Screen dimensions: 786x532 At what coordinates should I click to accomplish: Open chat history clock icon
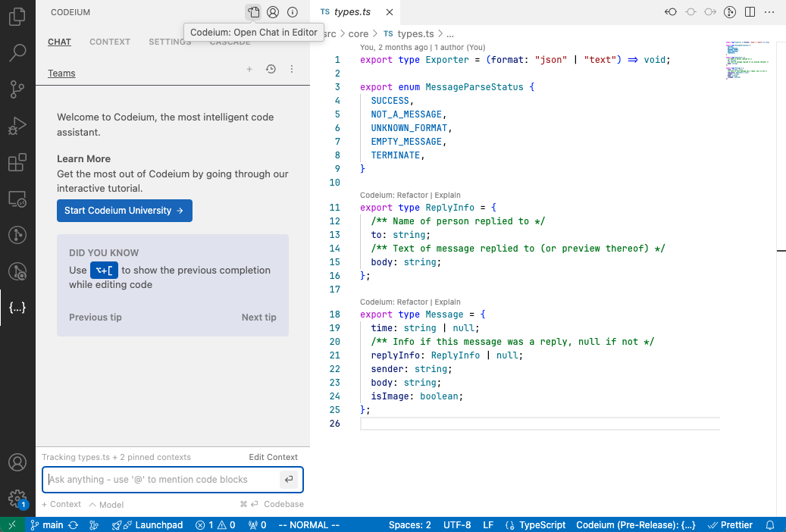[271, 70]
